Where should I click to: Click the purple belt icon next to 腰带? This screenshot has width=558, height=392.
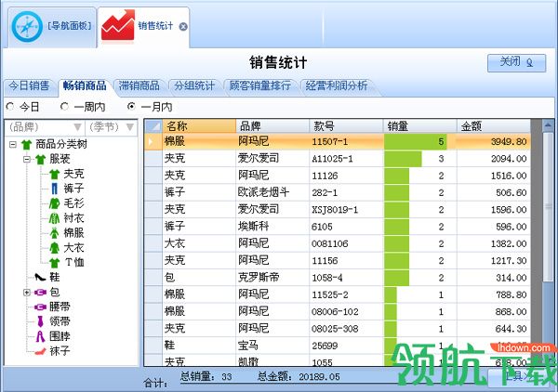(40, 307)
